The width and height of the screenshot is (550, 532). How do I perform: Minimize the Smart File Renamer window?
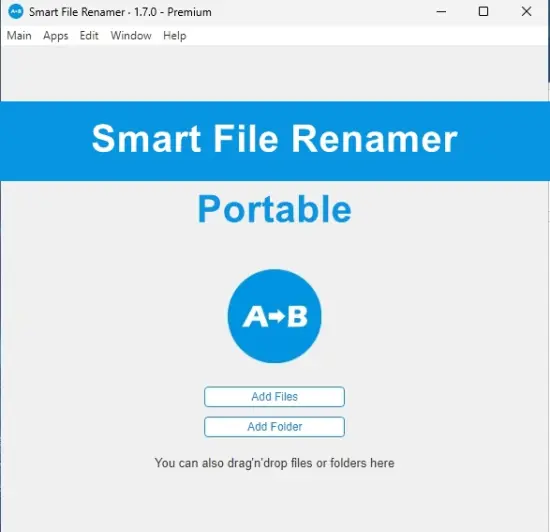[x=441, y=12]
